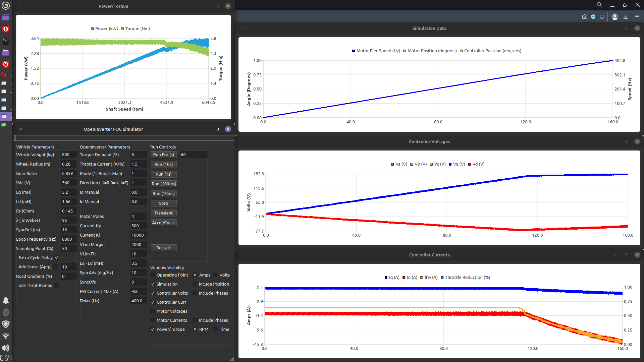Click the user profile avatar icon

pyautogui.click(x=615, y=17)
